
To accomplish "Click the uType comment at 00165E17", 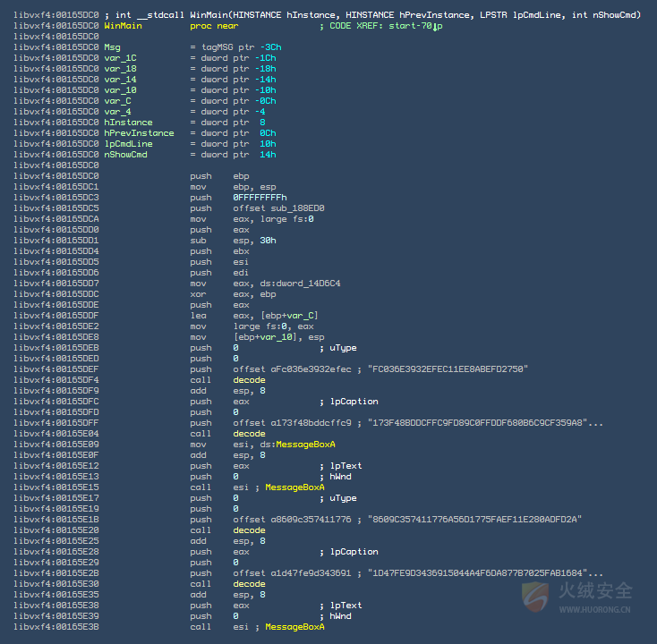I will coord(337,498).
